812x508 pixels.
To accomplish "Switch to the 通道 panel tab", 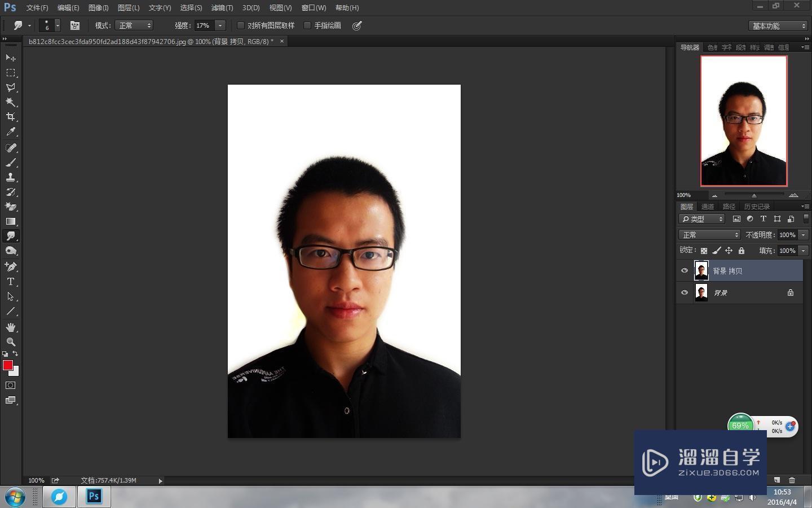I will [707, 206].
